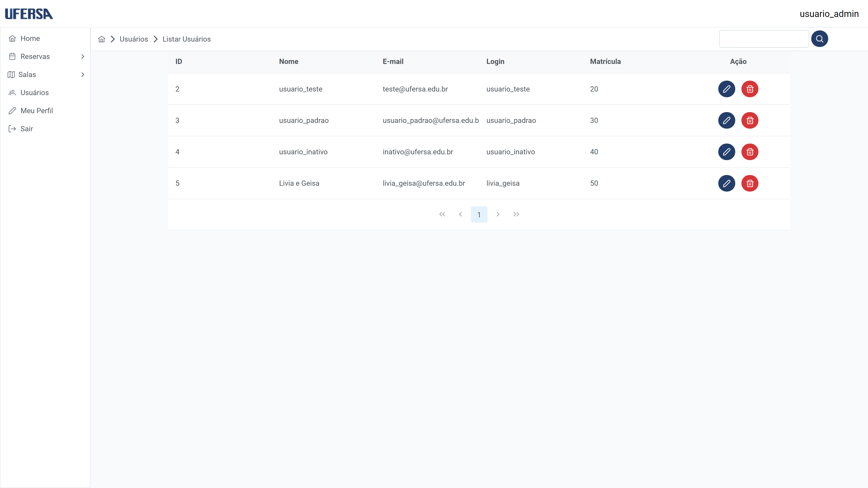Select page 1 in the paginator

[479, 215]
